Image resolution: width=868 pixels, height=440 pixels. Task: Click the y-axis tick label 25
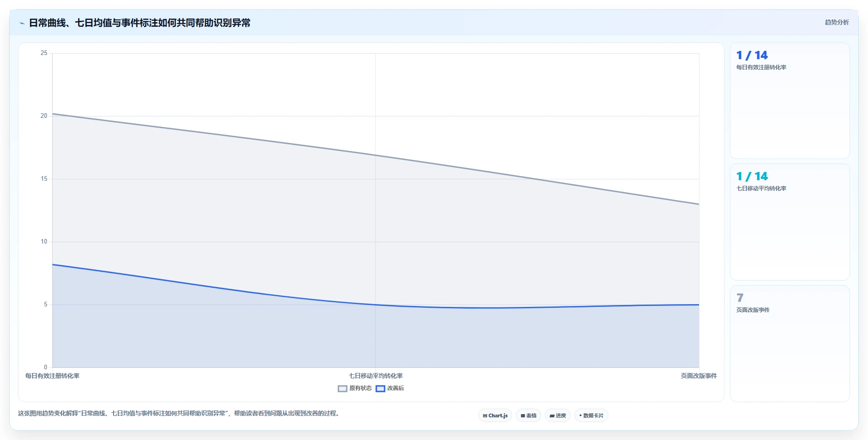(x=44, y=53)
